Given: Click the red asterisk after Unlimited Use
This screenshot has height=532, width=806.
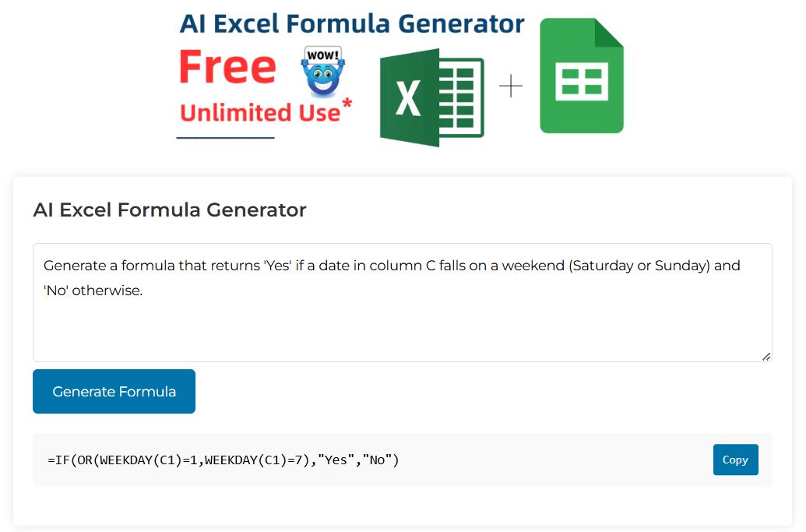Looking at the screenshot, I should tap(347, 104).
